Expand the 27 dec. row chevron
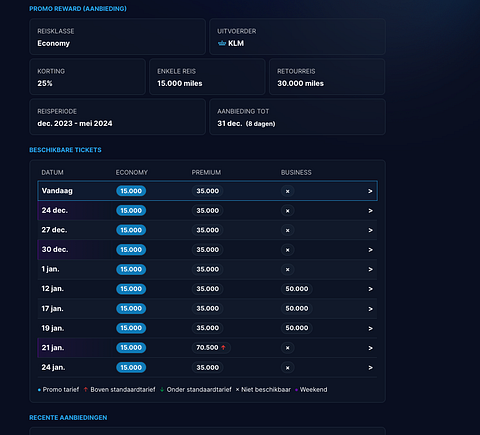480x435 pixels. click(370, 230)
